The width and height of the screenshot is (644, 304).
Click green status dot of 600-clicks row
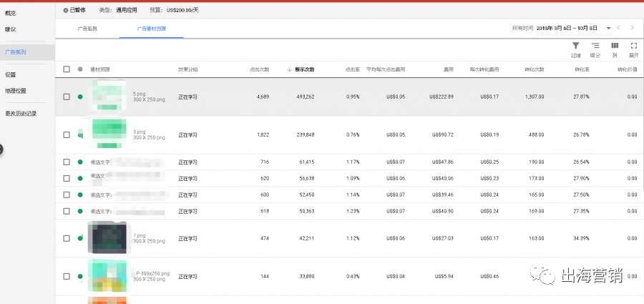(80, 195)
